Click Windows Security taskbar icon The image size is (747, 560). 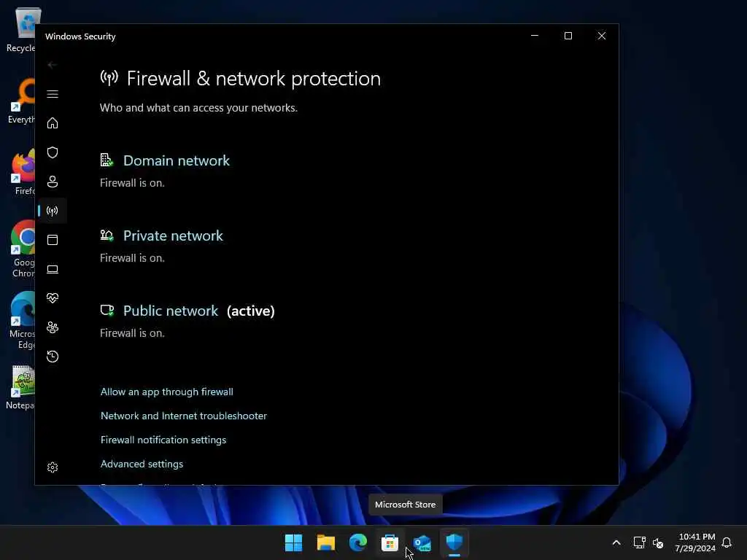[x=454, y=542]
